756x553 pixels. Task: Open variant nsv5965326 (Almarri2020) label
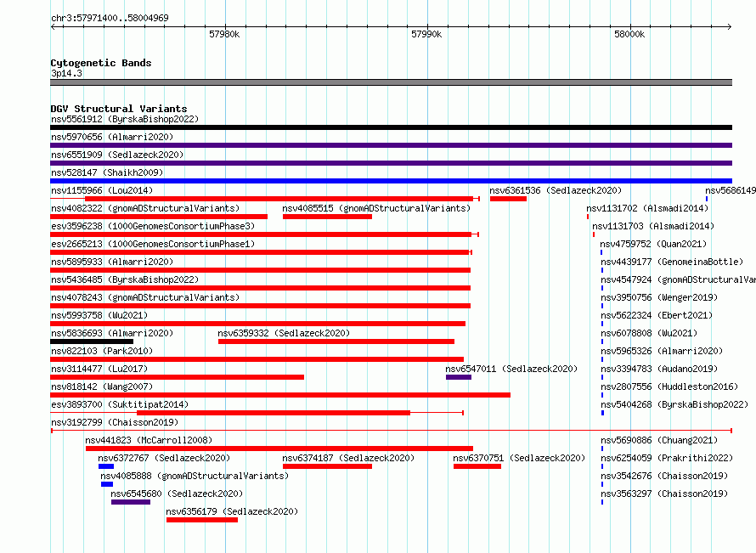662,351
